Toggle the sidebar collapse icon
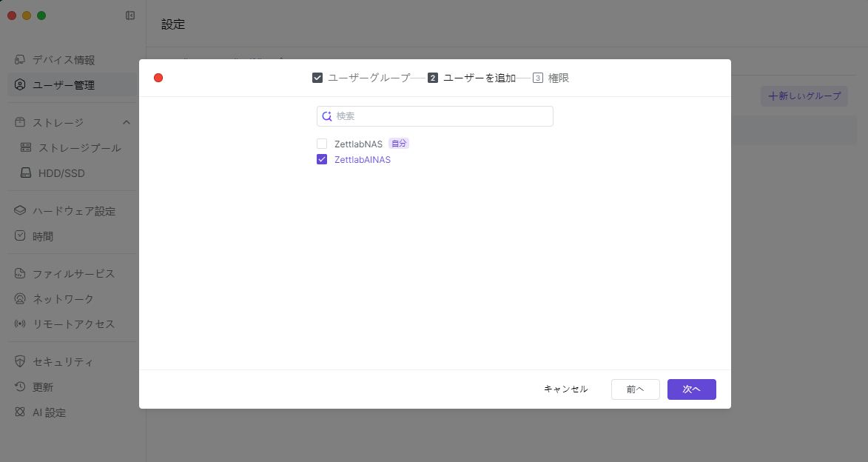Viewport: 868px width, 462px height. coord(130,16)
